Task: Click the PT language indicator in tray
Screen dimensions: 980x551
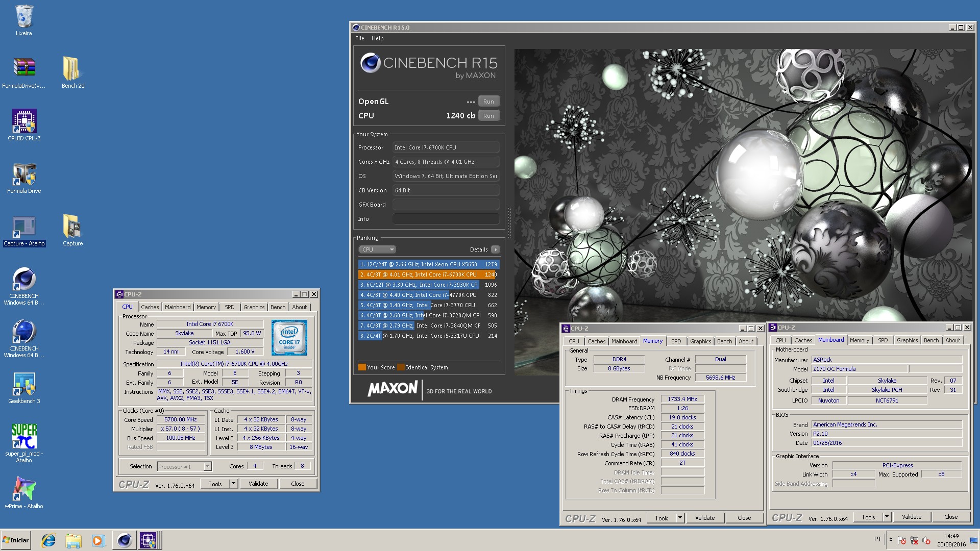Action: (x=877, y=539)
